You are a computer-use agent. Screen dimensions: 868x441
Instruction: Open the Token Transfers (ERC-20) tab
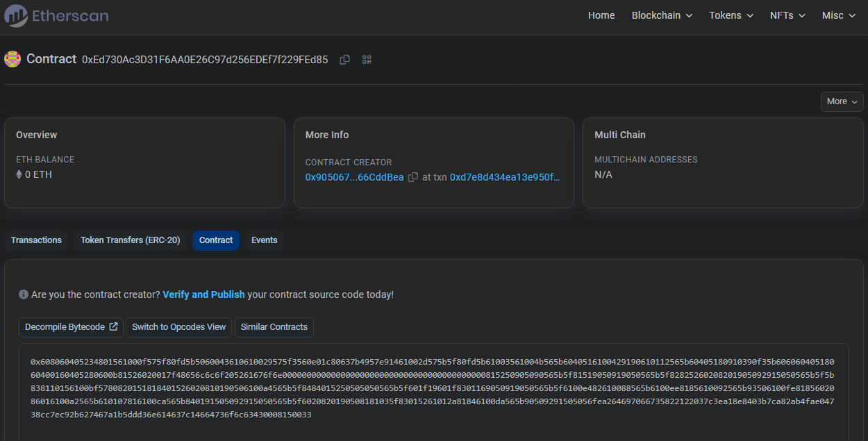click(131, 240)
